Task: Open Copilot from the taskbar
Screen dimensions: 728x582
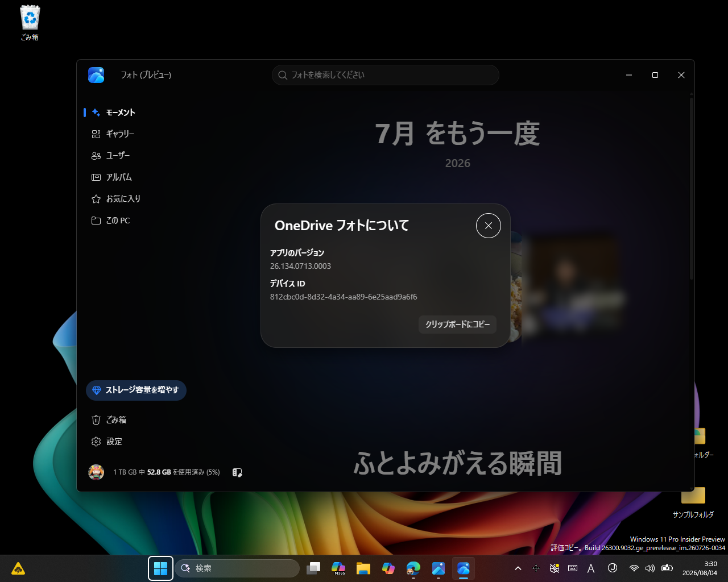Action: click(388, 568)
